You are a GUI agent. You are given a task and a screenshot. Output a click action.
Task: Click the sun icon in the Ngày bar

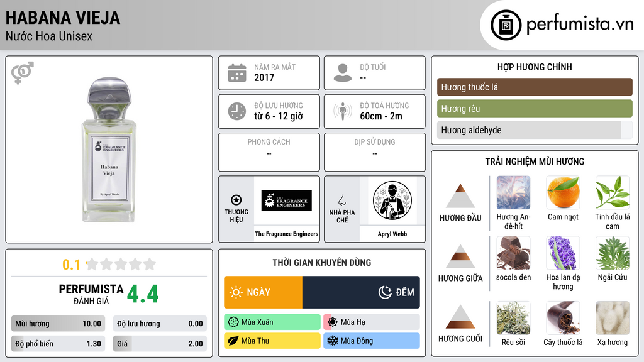pos(236,292)
